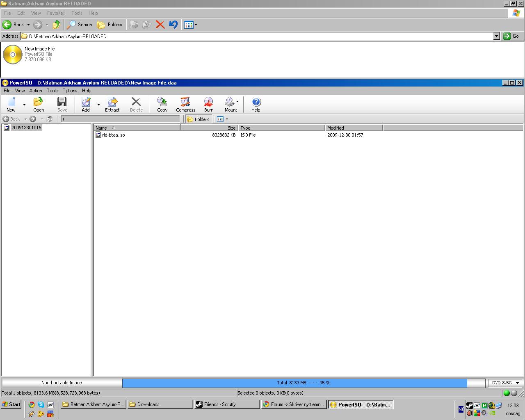Click the Burn toolbar icon
This screenshot has width=525, height=420.
point(209,104)
